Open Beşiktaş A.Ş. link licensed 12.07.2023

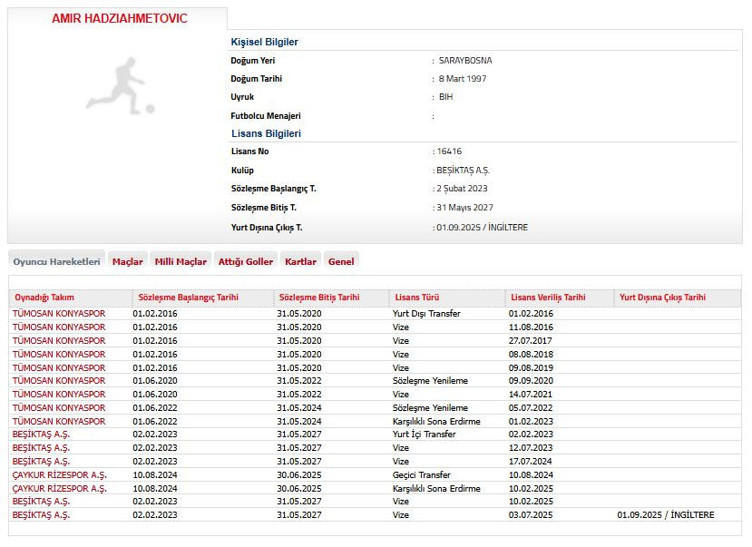tap(41, 448)
